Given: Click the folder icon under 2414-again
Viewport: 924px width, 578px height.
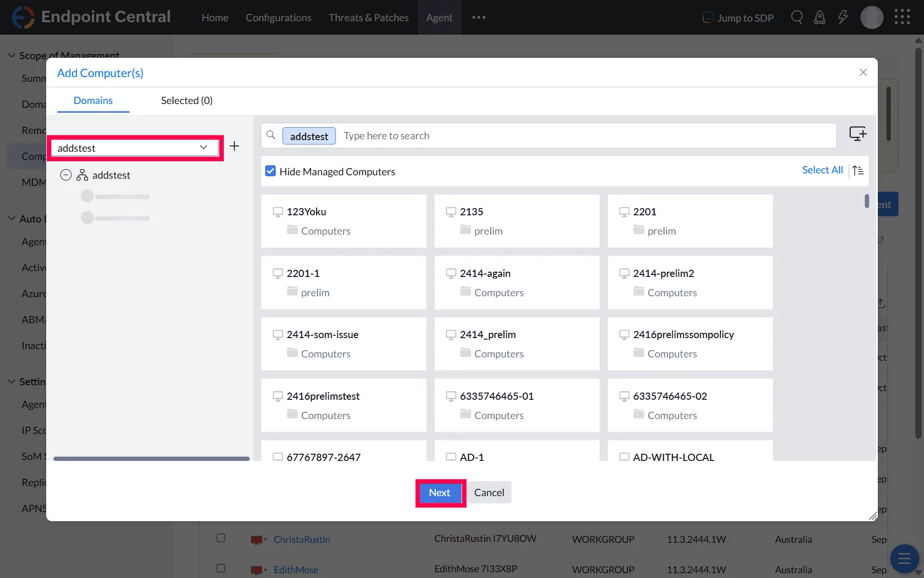Looking at the screenshot, I should (x=465, y=291).
